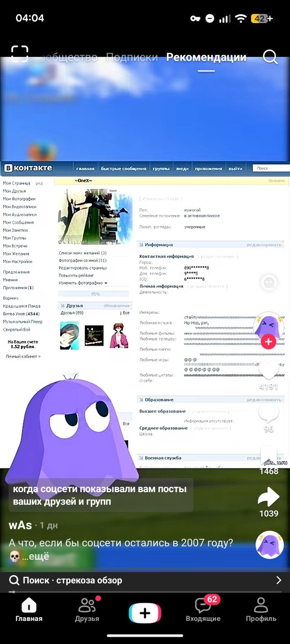Open Музыкальный Плеер link
Image resolution: width=290 pixels, height=644 pixels.
pyautogui.click(x=23, y=321)
